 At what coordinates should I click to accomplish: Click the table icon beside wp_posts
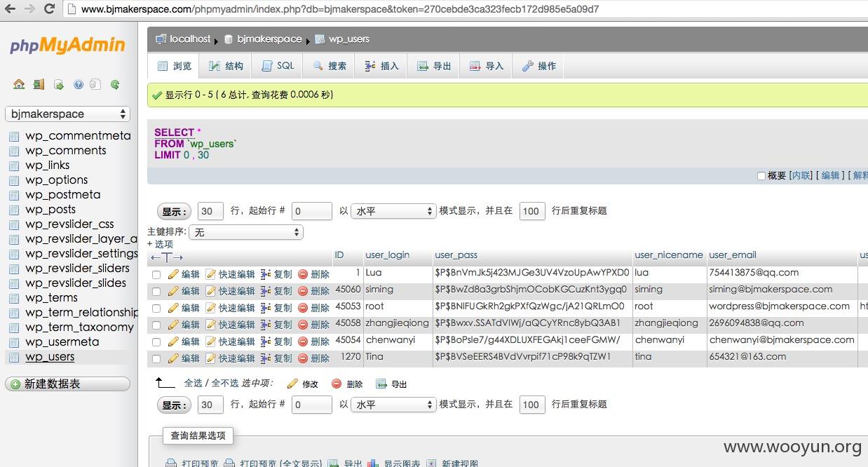(14, 210)
